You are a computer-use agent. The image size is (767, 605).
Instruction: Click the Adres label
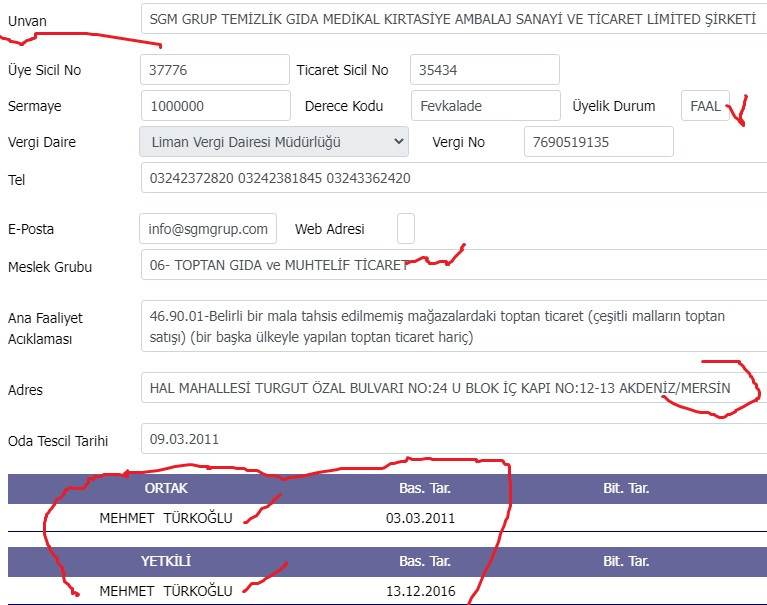tap(25, 390)
